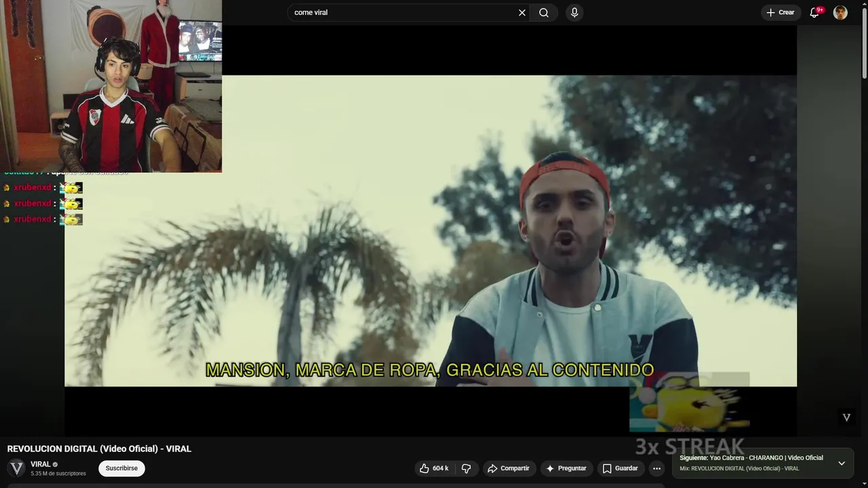
Task: Click the video player area
Action: (431, 230)
